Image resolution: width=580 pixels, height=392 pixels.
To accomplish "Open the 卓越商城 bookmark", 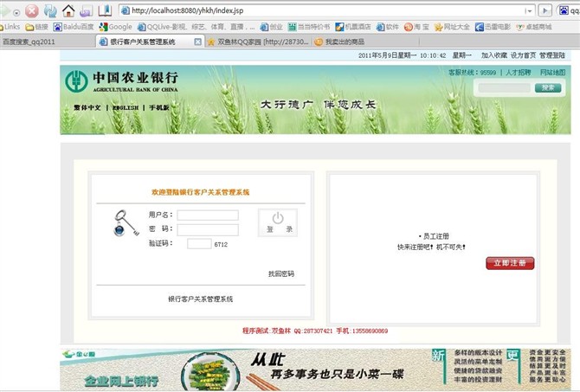I will (534, 27).
